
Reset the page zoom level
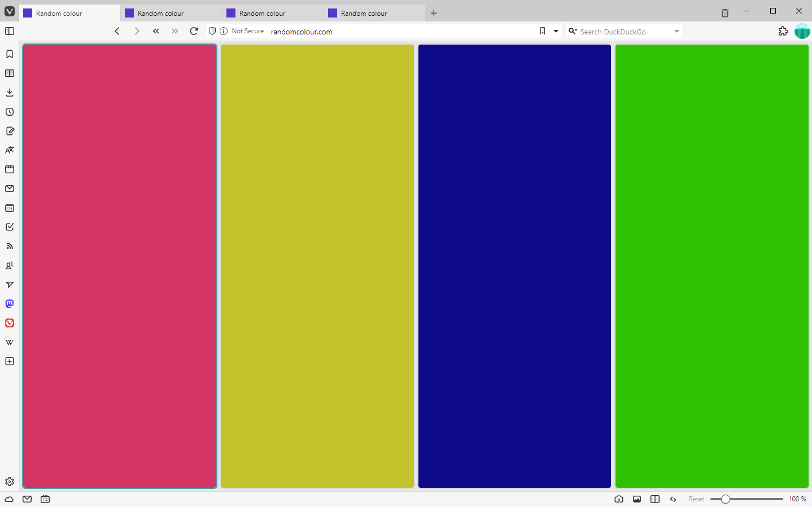(696, 499)
